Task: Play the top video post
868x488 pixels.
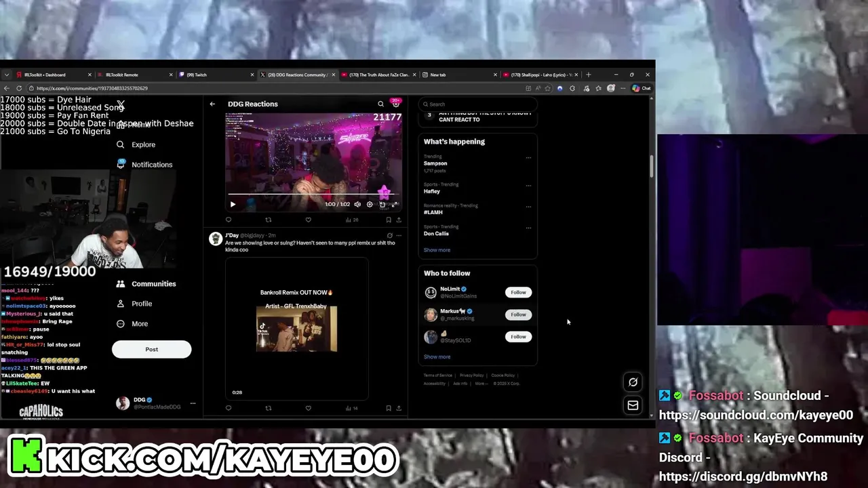Action: click(x=233, y=204)
